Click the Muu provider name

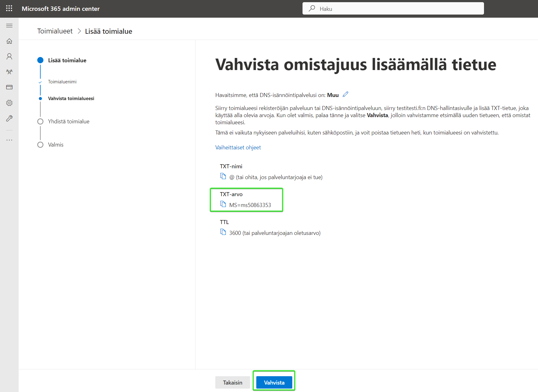(333, 95)
